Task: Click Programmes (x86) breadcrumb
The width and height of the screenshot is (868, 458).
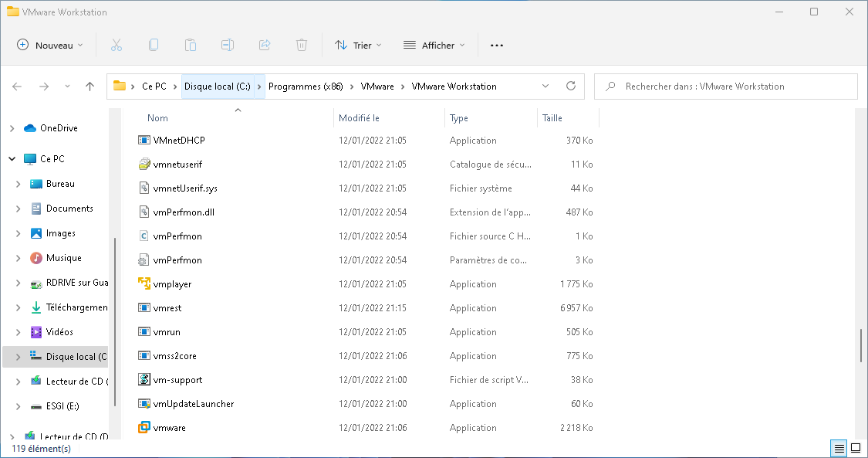Action: coord(306,87)
